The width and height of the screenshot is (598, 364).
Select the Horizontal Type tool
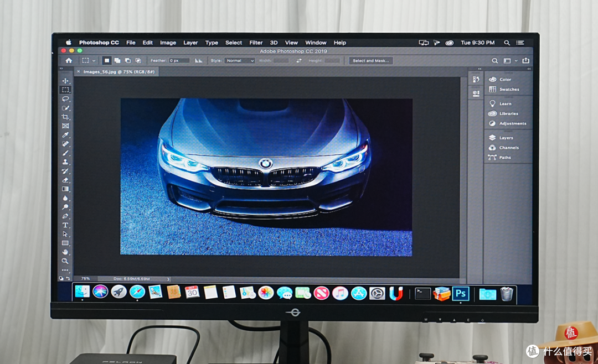point(65,225)
